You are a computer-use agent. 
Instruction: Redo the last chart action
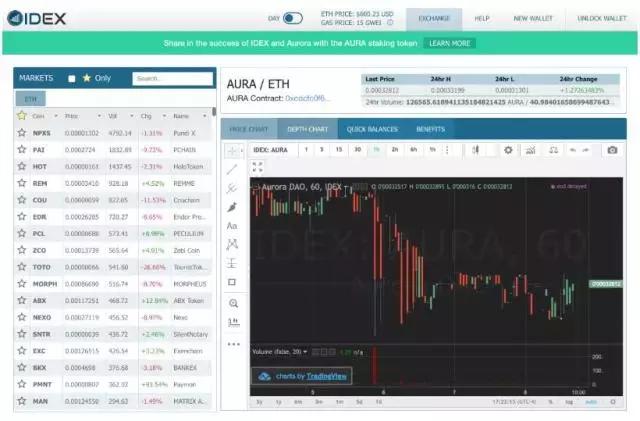tap(586, 150)
